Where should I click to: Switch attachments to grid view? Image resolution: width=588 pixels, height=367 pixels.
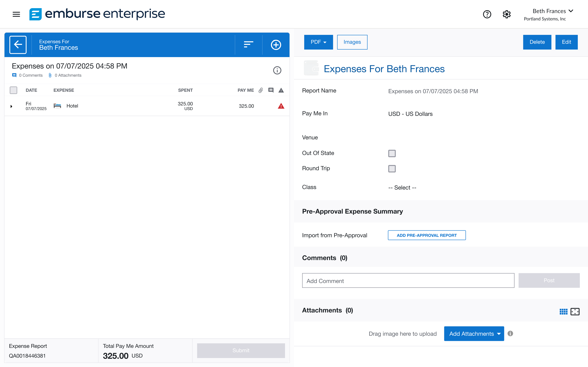(x=563, y=311)
